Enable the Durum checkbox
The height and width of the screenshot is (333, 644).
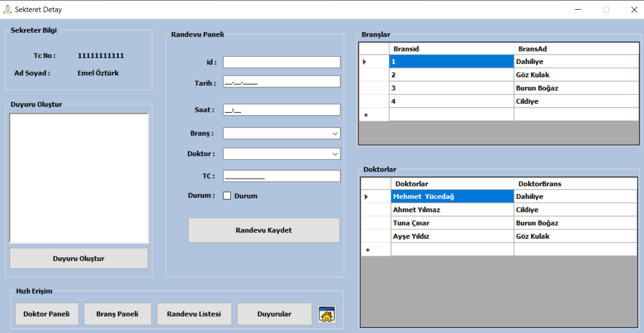[x=226, y=195]
